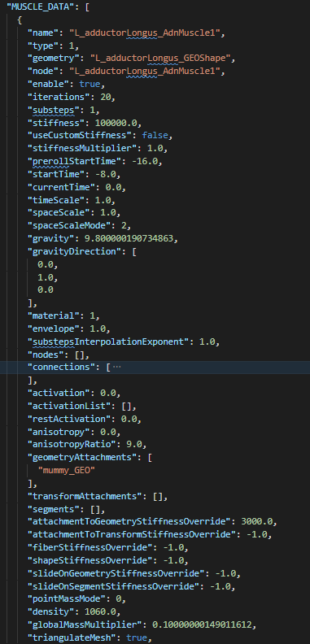
Task: Click the iterations value 20
Action: point(105,97)
